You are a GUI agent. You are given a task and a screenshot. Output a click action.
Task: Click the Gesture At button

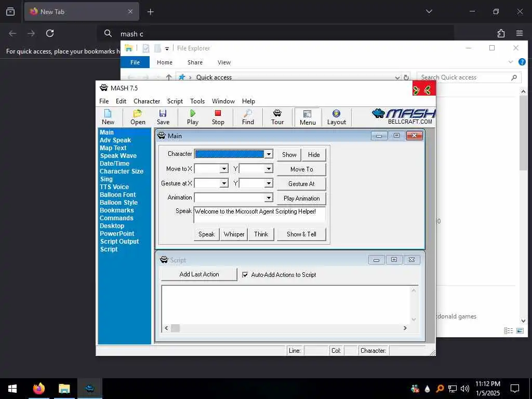302,183
